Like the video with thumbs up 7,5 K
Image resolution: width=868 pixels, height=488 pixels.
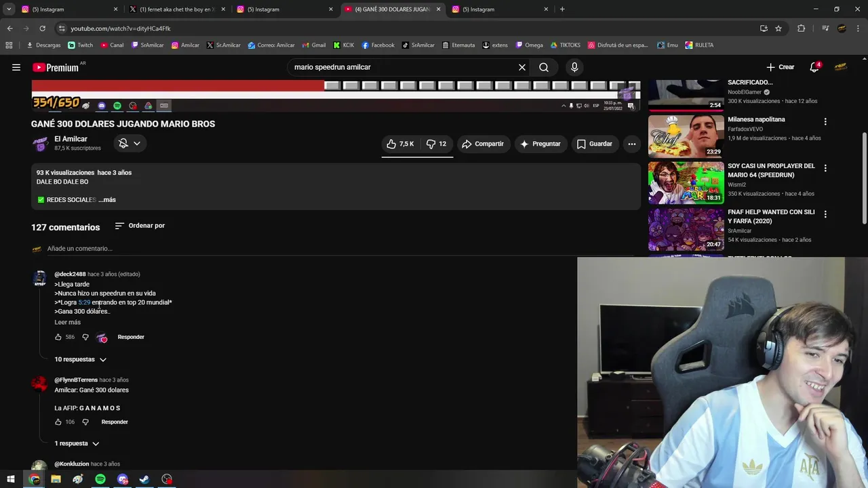[400, 144]
